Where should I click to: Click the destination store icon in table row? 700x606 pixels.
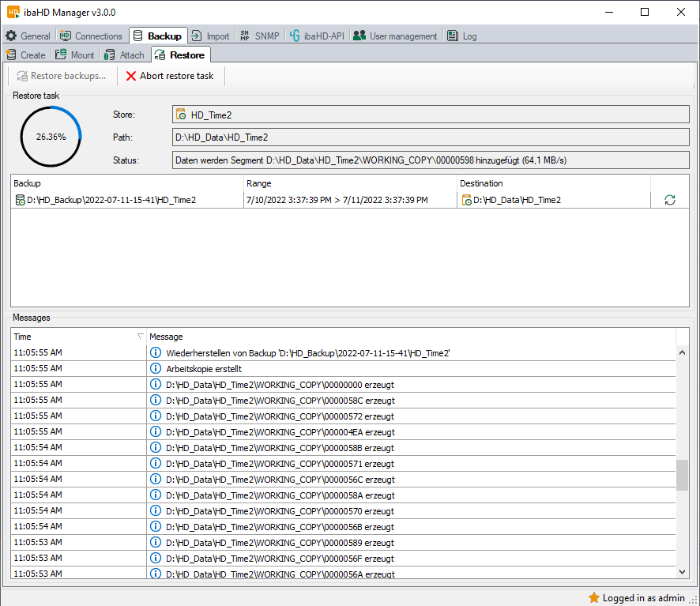[x=466, y=200]
